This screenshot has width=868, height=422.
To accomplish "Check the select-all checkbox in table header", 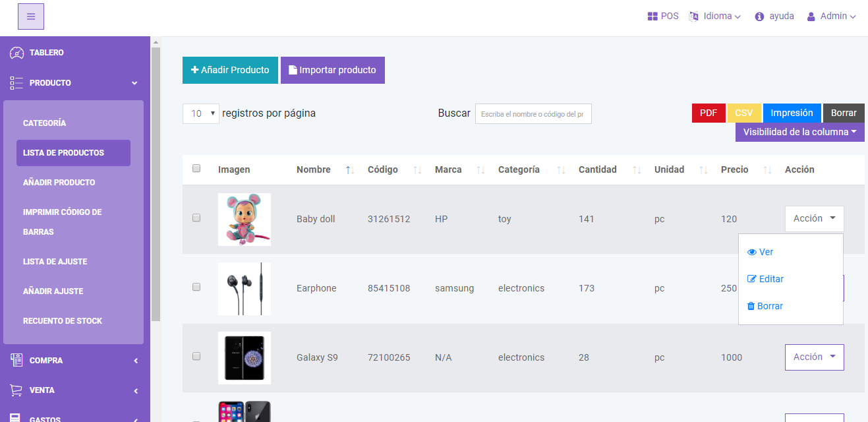I will 196,168.
